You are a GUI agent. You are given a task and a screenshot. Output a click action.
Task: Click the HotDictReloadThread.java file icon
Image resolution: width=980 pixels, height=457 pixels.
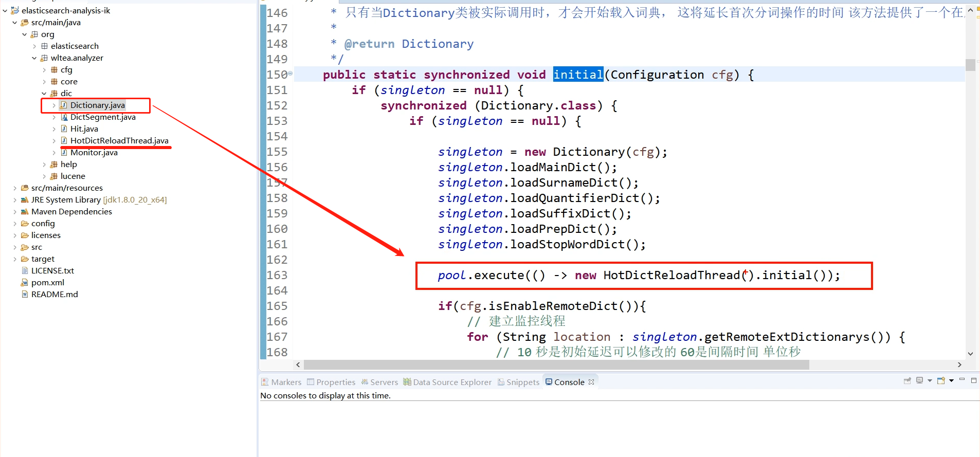(64, 140)
